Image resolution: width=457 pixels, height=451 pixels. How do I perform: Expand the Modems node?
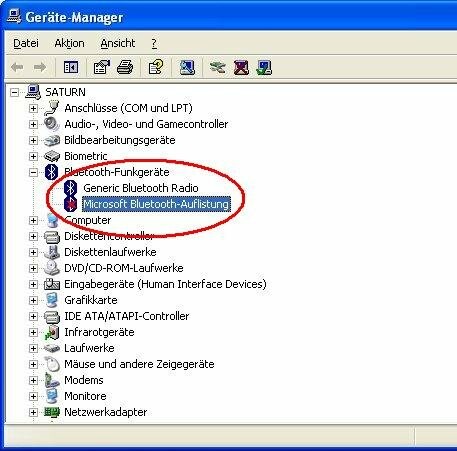pyautogui.click(x=33, y=380)
